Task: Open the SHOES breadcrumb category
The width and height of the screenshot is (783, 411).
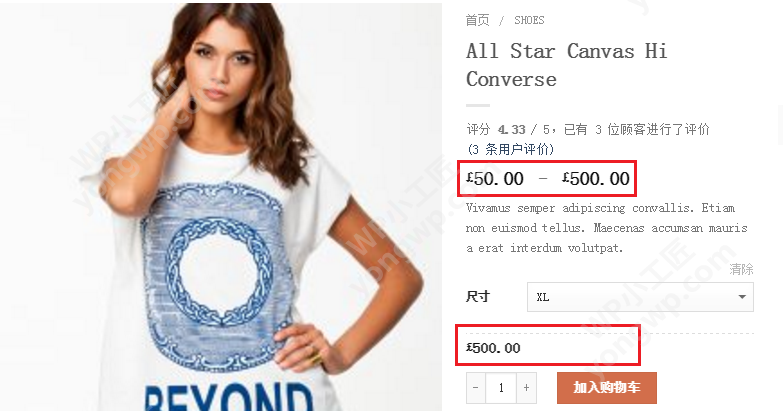Action: tap(529, 20)
